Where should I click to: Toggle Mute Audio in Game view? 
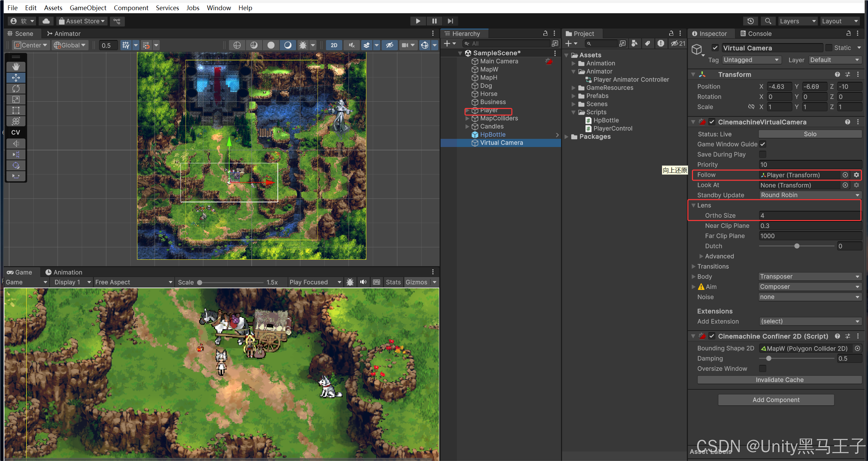[x=363, y=282]
